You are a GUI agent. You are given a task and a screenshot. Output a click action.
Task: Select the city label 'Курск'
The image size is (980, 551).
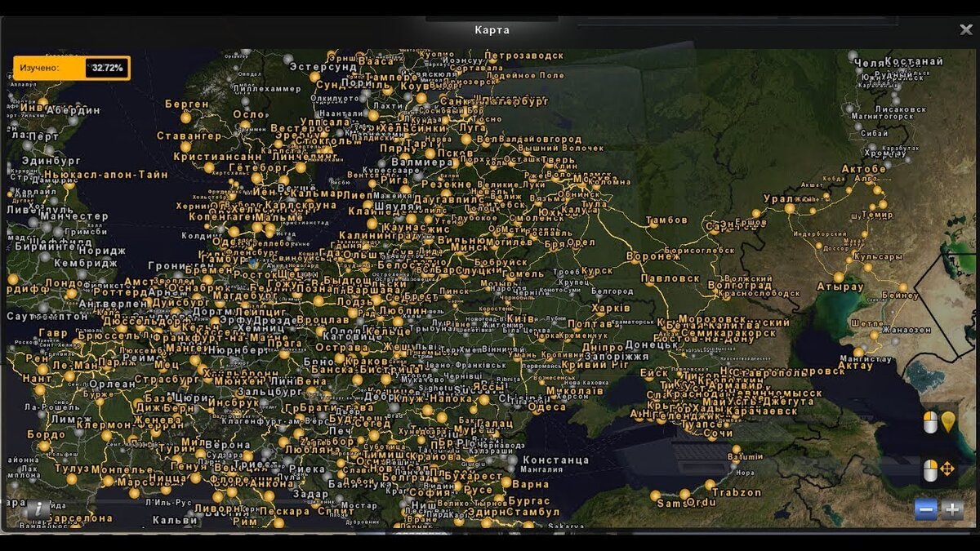[597, 271]
